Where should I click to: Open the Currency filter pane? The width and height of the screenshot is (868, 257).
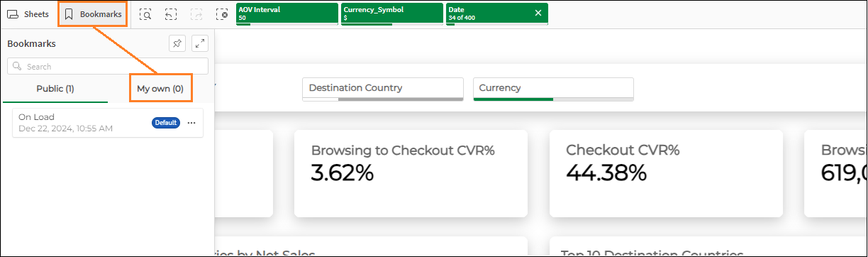[554, 89]
